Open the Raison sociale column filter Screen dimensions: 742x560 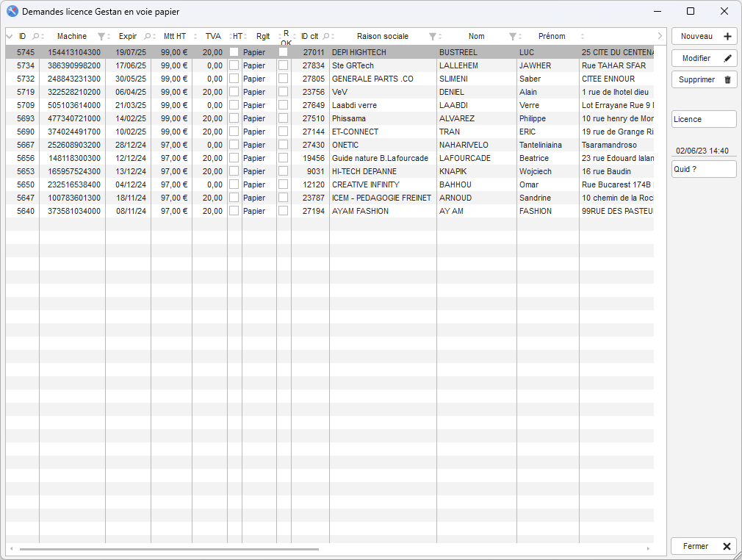tap(433, 37)
